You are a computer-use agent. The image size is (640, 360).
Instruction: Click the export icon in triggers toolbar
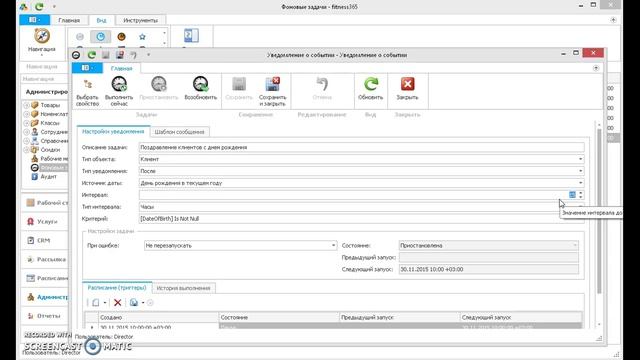coord(133,302)
